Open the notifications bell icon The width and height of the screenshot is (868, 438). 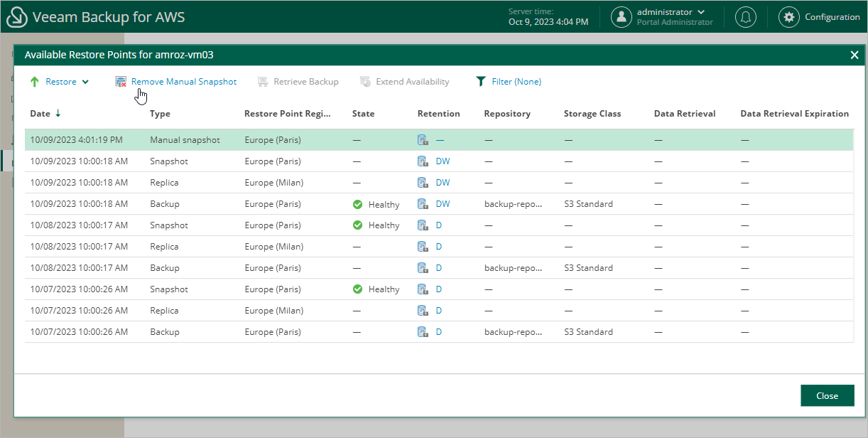point(745,17)
